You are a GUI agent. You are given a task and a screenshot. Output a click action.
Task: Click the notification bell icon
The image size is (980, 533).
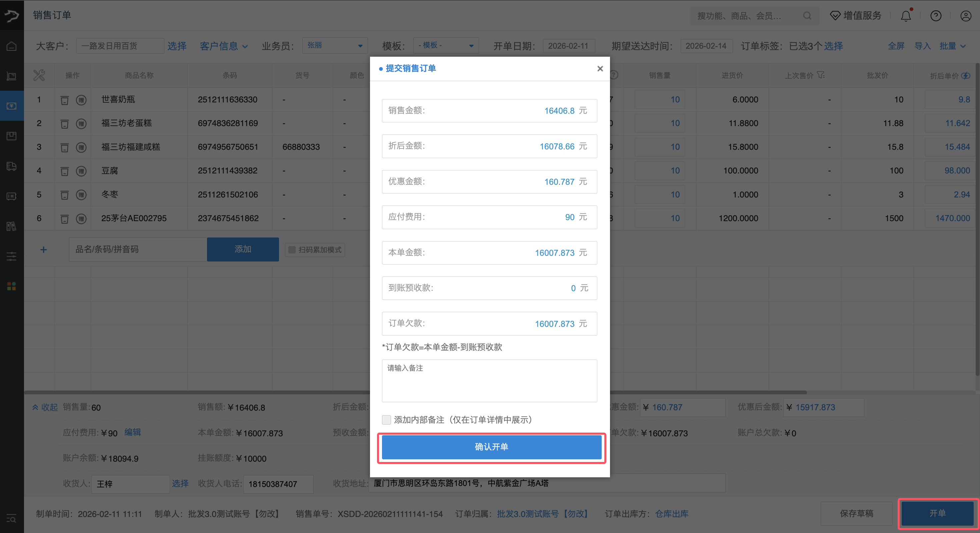point(906,16)
